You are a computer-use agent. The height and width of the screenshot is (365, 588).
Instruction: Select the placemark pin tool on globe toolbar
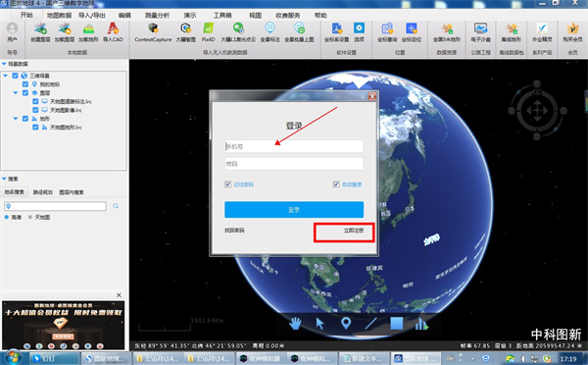tap(346, 323)
